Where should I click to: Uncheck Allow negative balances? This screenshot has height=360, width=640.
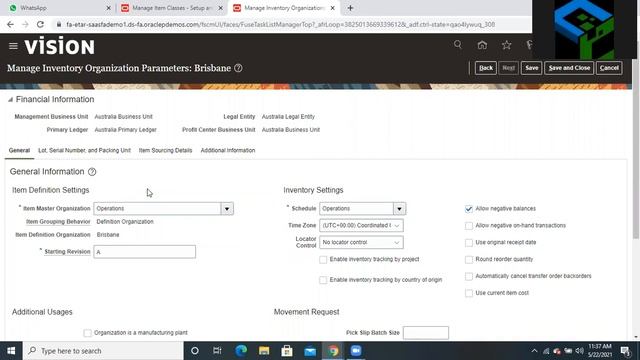[469, 209]
